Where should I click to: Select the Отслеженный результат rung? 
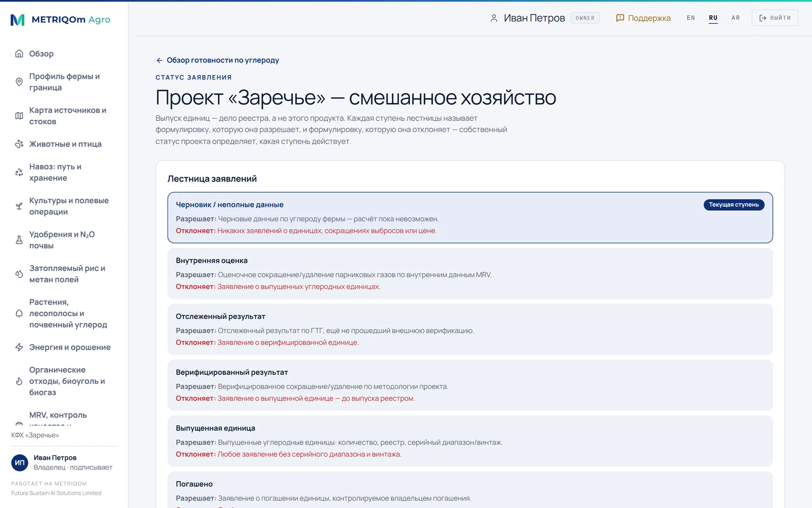[470, 329]
